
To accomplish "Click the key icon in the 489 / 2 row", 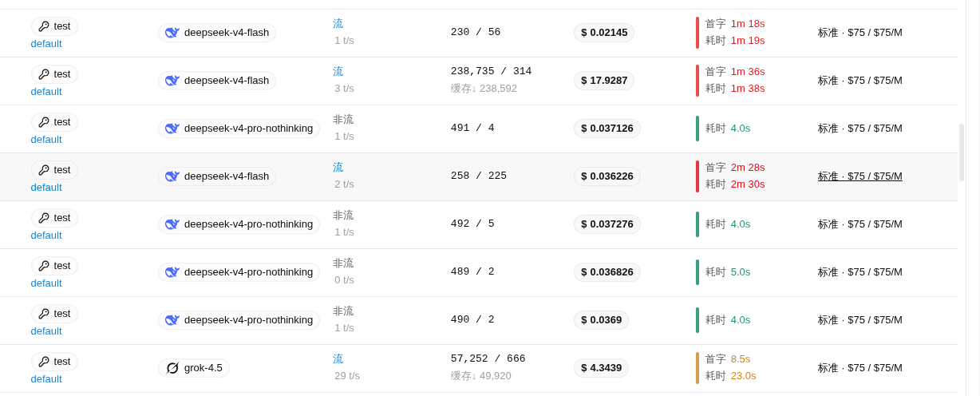I will [44, 266].
